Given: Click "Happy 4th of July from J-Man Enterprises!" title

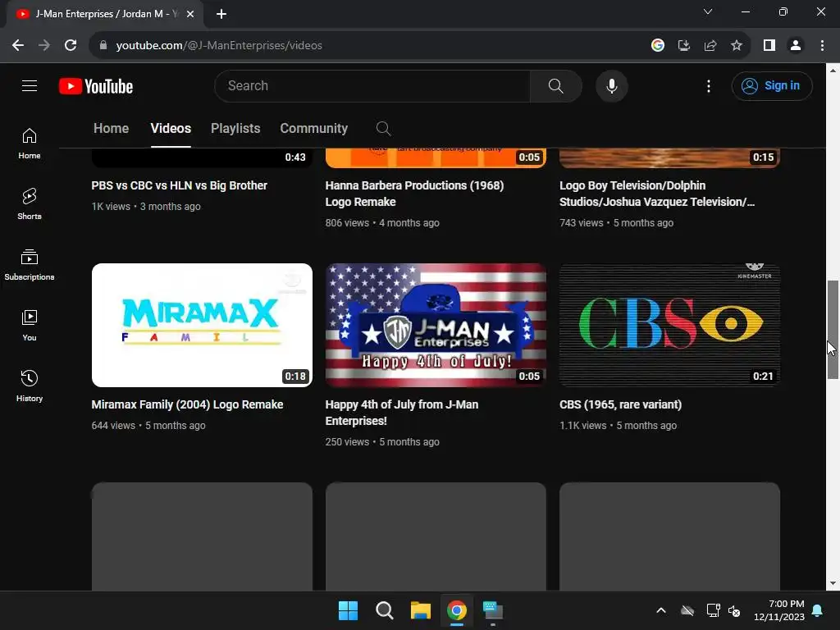Looking at the screenshot, I should [402, 413].
